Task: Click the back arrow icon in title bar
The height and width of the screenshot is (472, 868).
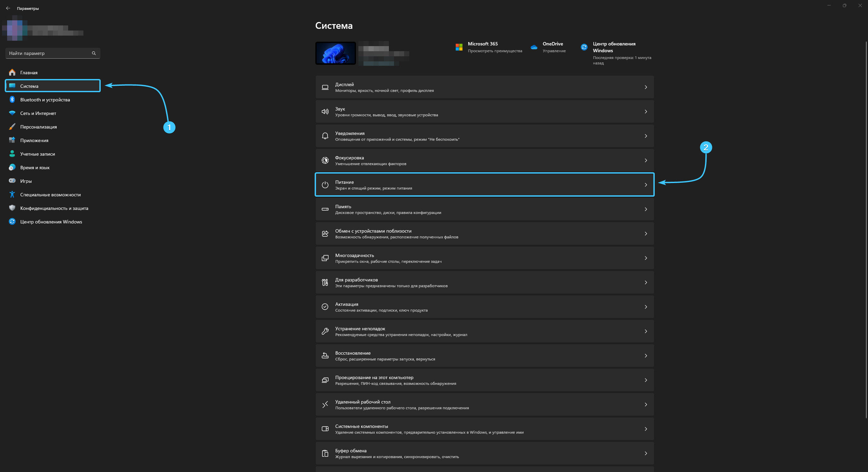Action: pos(8,8)
